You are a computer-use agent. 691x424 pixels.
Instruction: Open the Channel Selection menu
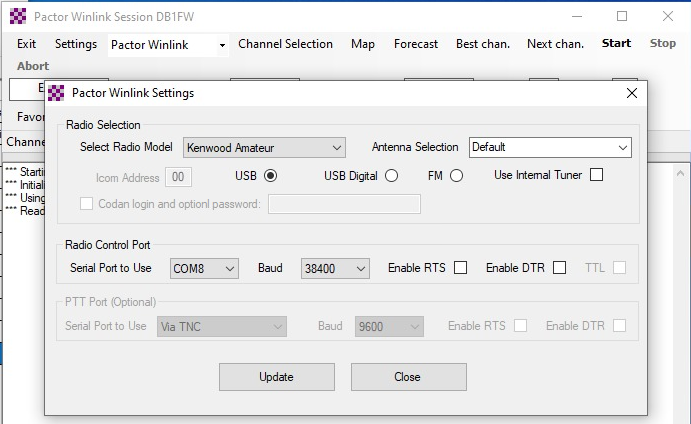(285, 44)
